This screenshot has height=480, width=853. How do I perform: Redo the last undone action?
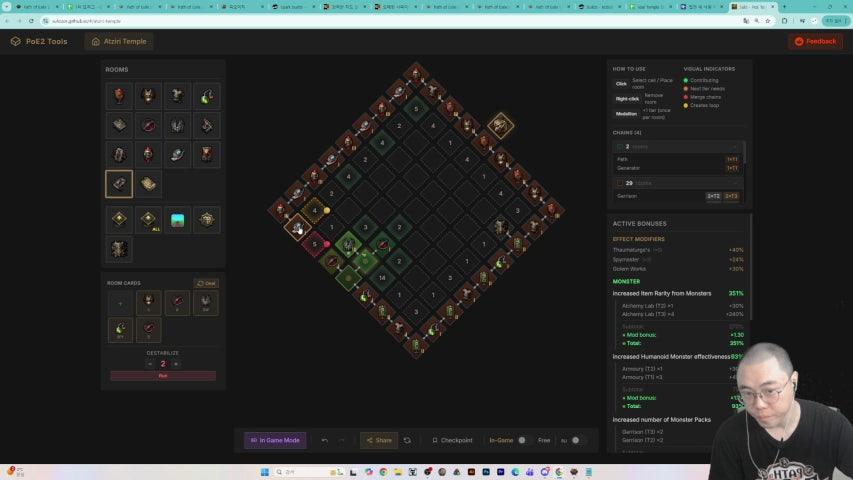(x=342, y=440)
